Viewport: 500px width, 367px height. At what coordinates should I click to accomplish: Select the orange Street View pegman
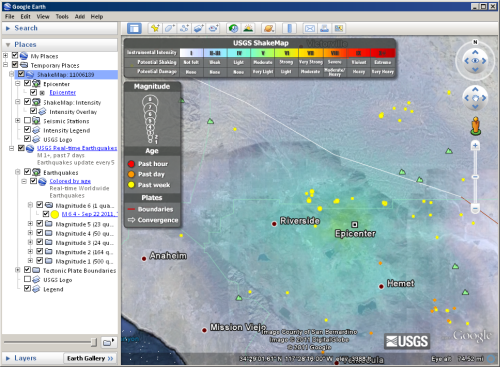[x=476, y=126]
